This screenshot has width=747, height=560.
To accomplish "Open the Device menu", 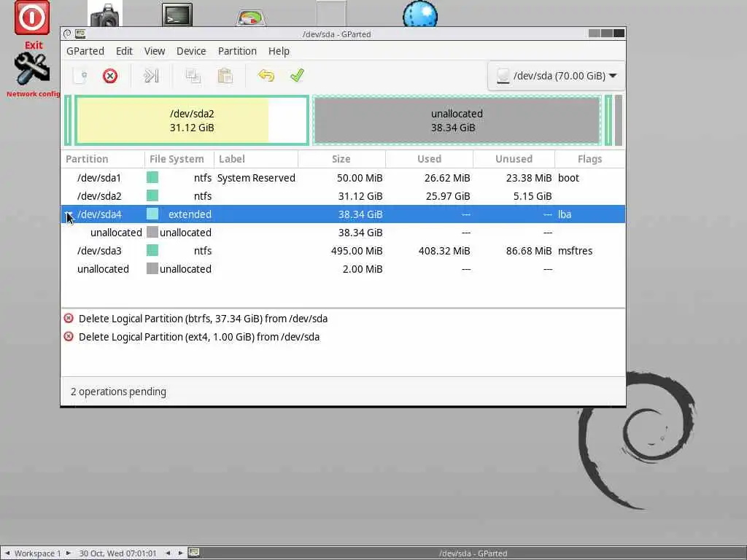I will [x=191, y=51].
